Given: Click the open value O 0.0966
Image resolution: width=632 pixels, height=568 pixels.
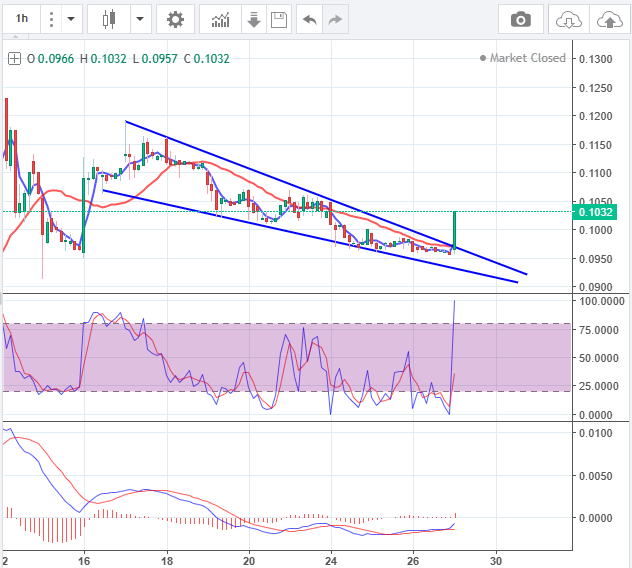Looking at the screenshot, I should tap(50, 59).
